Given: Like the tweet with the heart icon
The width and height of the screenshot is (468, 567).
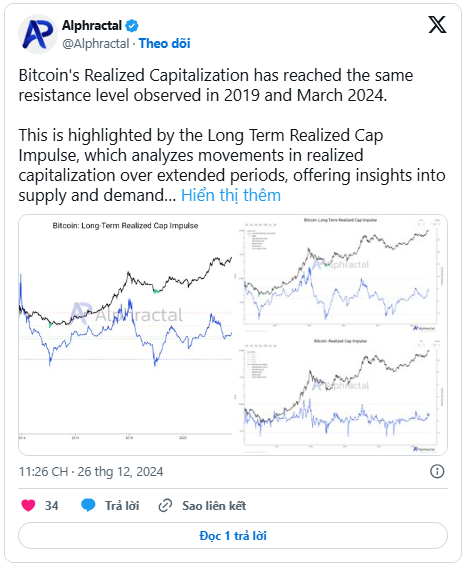Looking at the screenshot, I should [28, 505].
